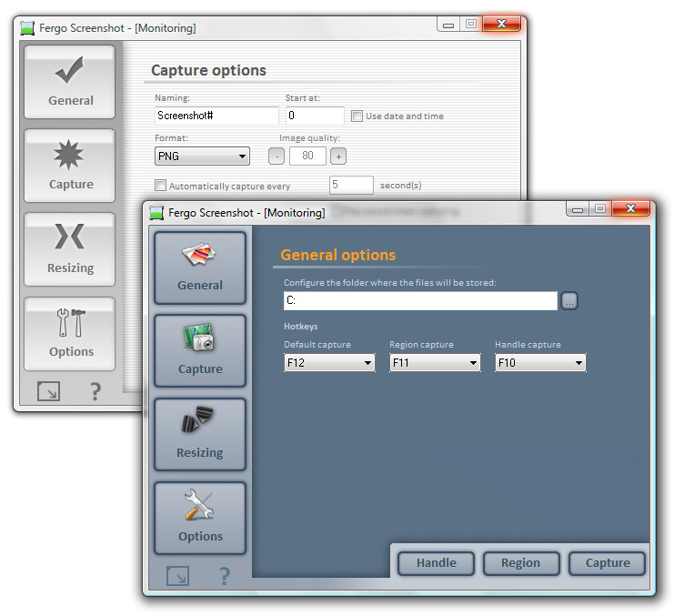Open Resizing tab in back gray window
Screen dimensions: 674x616
[x=70, y=249]
